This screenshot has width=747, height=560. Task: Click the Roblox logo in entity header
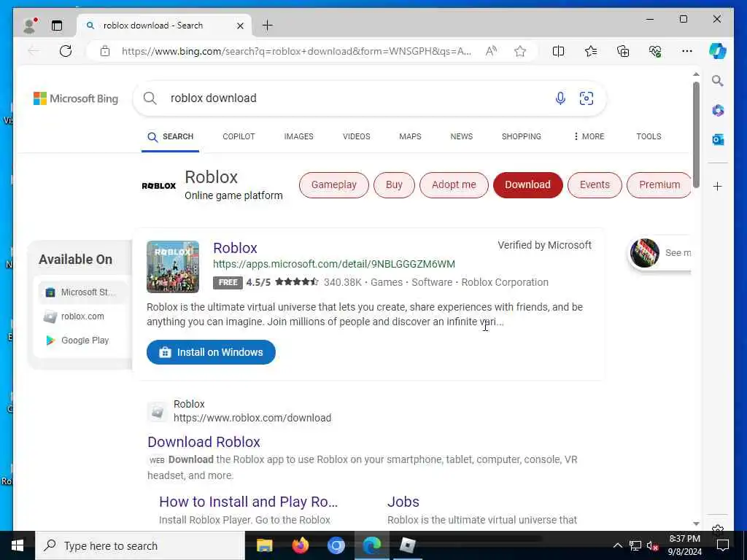158,186
